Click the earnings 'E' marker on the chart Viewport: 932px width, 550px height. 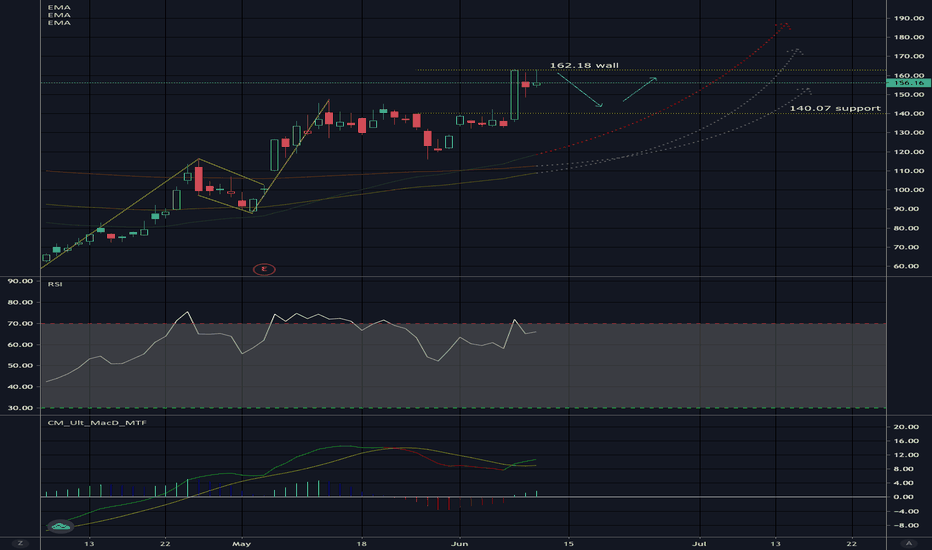click(264, 269)
